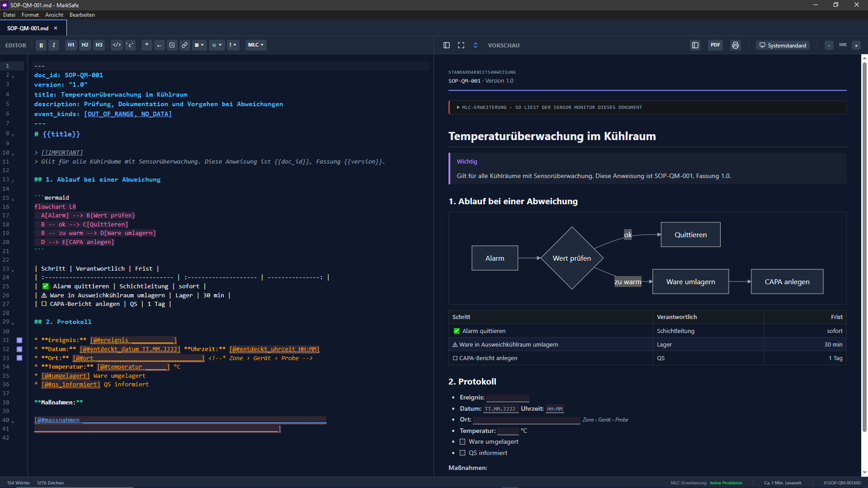
Task: Print the document via printer icon
Action: pos(736,45)
